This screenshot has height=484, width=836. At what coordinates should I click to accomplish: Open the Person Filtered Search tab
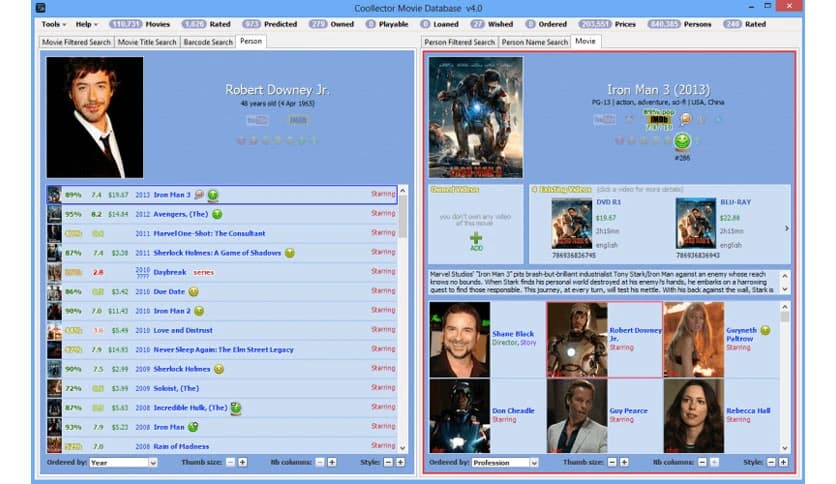(x=459, y=42)
